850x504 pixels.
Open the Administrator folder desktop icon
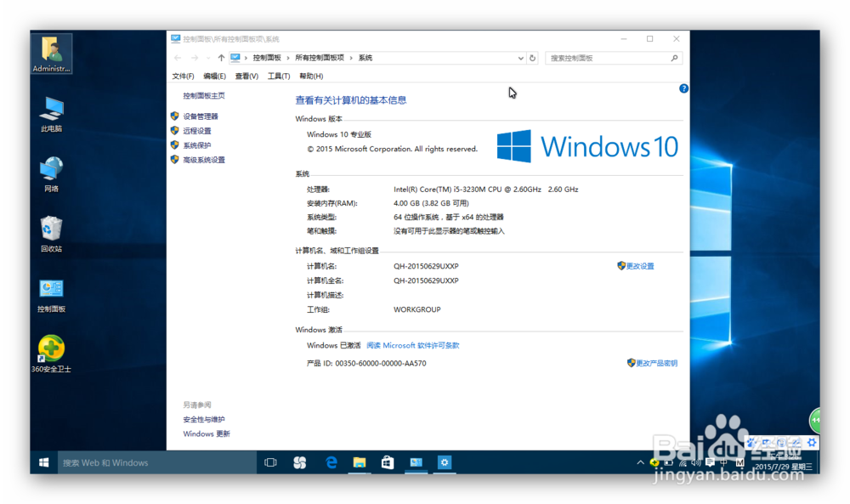[x=51, y=54]
